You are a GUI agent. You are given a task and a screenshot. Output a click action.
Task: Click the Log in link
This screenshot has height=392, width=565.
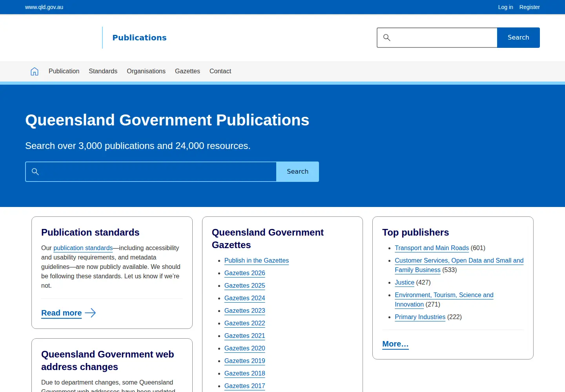[x=505, y=7]
